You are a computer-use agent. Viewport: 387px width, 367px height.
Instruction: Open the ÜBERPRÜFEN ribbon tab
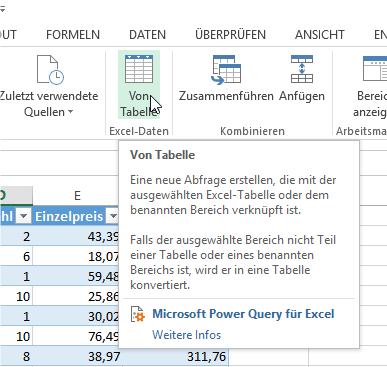pos(230,35)
